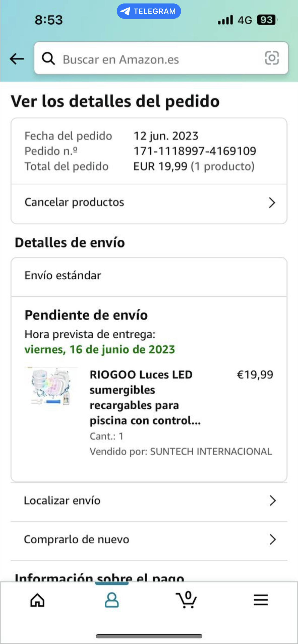Tap the battery indicator in status bar
The width and height of the screenshot is (298, 644).
coord(267,20)
